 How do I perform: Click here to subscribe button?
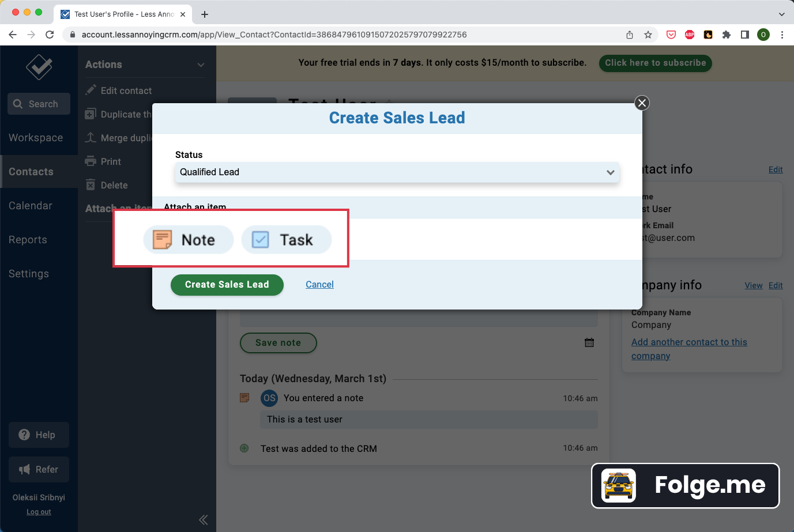[x=655, y=63]
